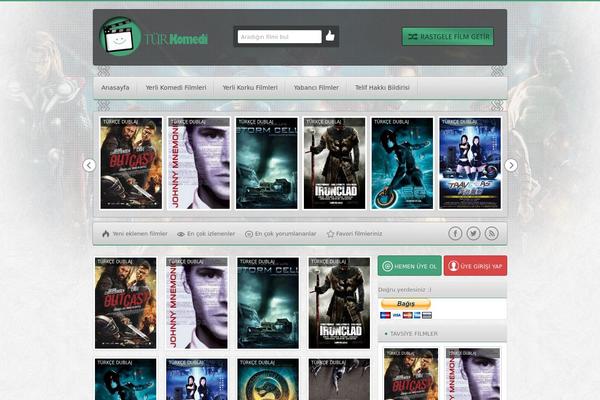
Task: Open the Facebook social icon
Action: [x=455, y=233]
